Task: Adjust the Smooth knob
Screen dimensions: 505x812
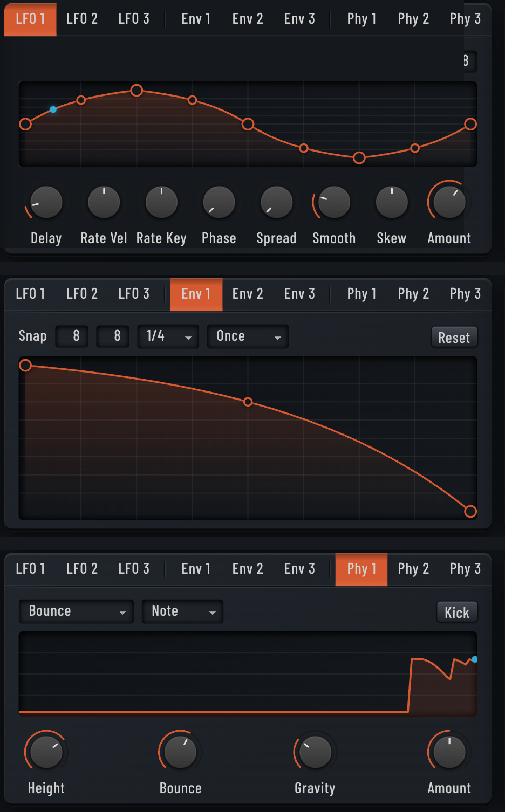Action: point(334,203)
